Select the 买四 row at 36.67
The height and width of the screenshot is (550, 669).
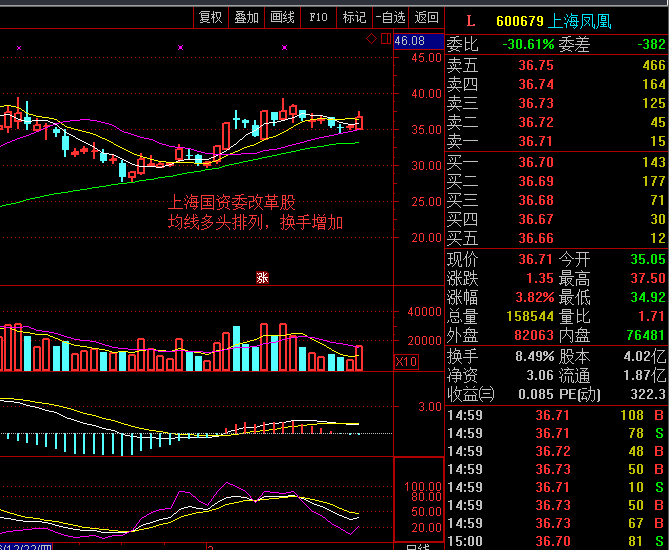point(556,219)
